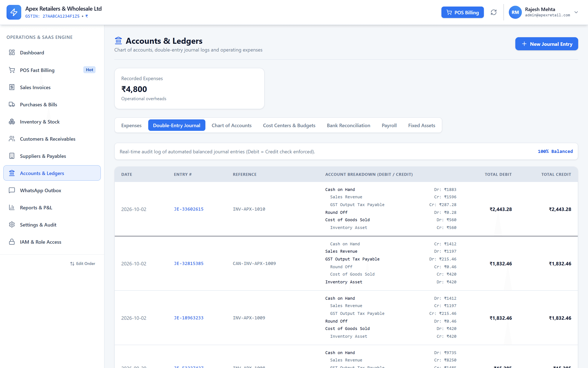Viewport: 588px width, 368px height.
Task: Click the Suppliers & Payables building icon
Action: pos(12,156)
